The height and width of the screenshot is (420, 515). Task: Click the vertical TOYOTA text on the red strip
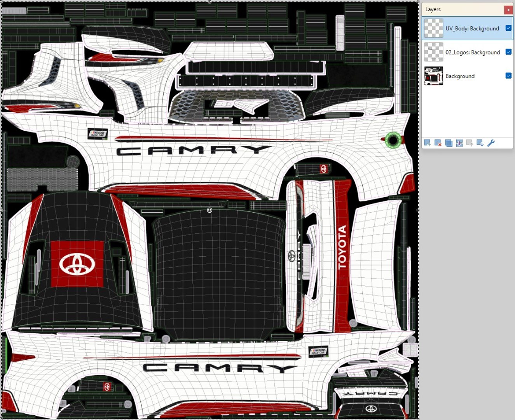coord(342,247)
